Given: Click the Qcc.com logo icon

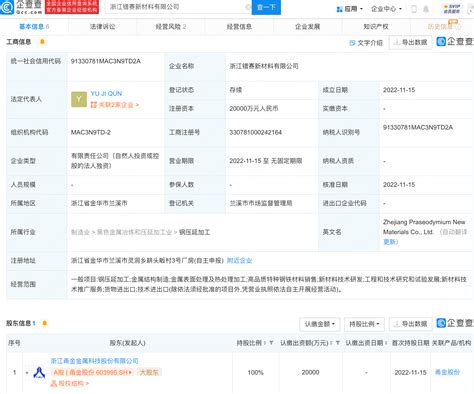Looking at the screenshot, I should click(x=7, y=7).
